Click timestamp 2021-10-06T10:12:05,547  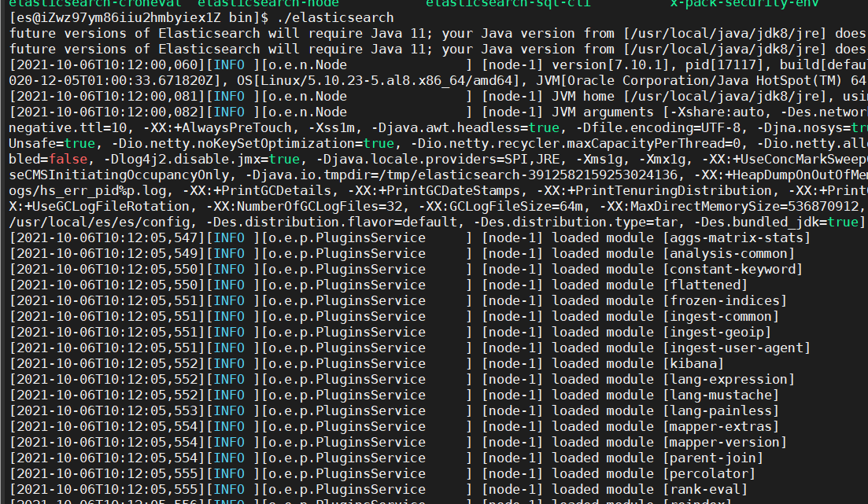coord(107,238)
